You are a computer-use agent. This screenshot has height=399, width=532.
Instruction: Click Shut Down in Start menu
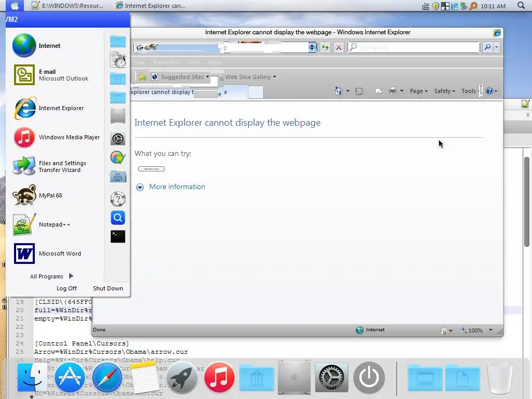pyautogui.click(x=108, y=288)
